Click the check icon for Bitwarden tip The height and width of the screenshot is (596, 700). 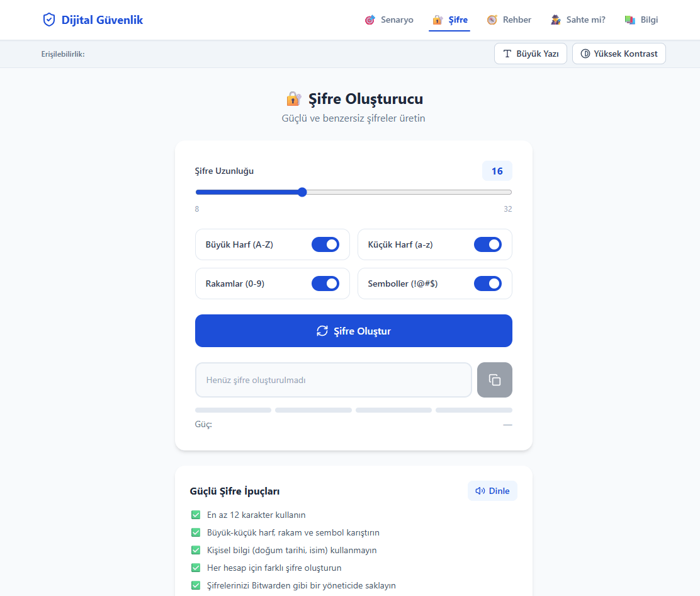coord(196,585)
